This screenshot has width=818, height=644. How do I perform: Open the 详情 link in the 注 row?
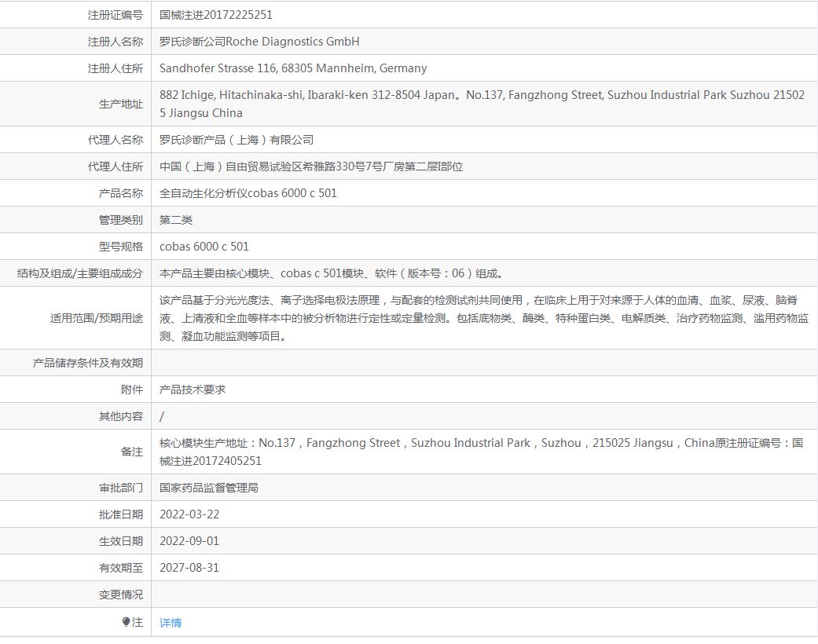point(171,623)
